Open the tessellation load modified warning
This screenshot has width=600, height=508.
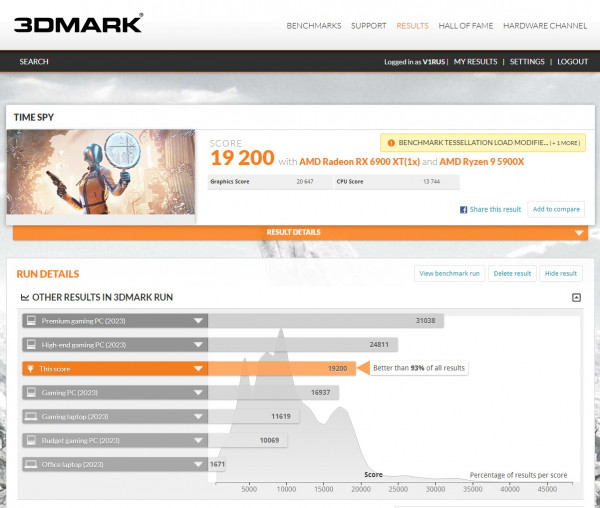(x=483, y=143)
